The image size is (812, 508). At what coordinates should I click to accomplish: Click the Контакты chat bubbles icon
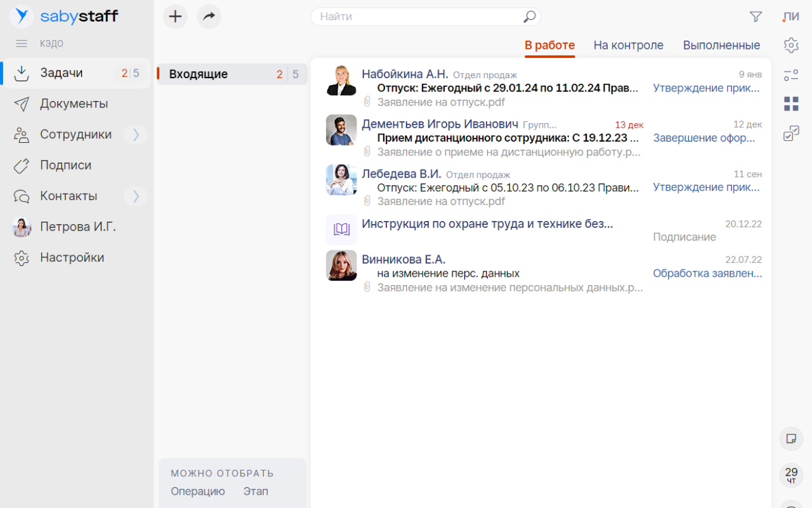pos(22,196)
